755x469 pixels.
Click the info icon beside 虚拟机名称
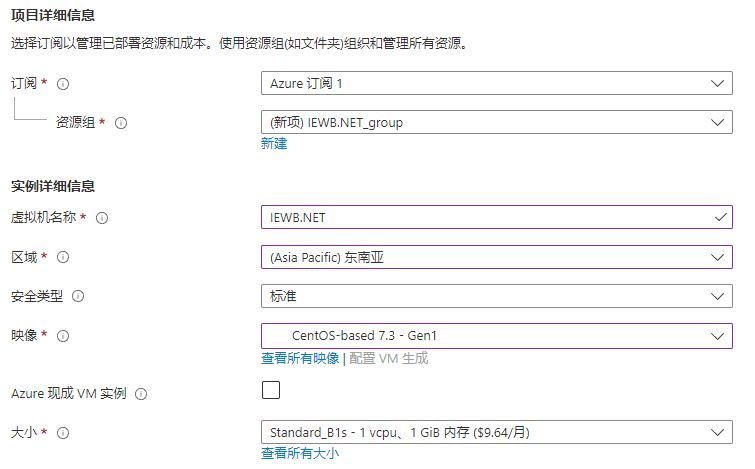pyautogui.click(x=102, y=218)
